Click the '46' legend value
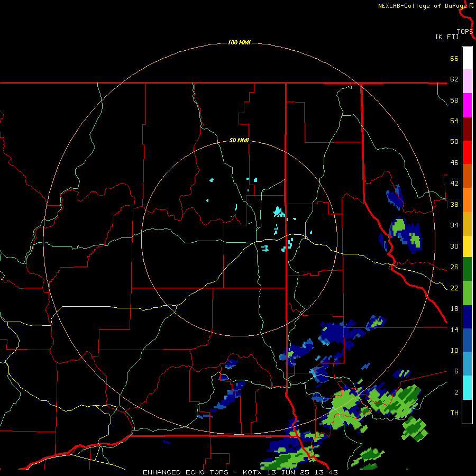Viewport: 476px width, 476px height. (454, 163)
